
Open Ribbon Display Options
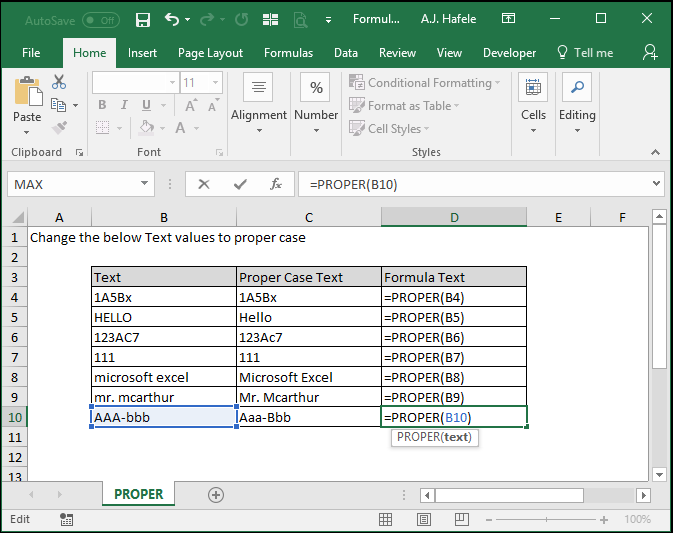pos(508,18)
